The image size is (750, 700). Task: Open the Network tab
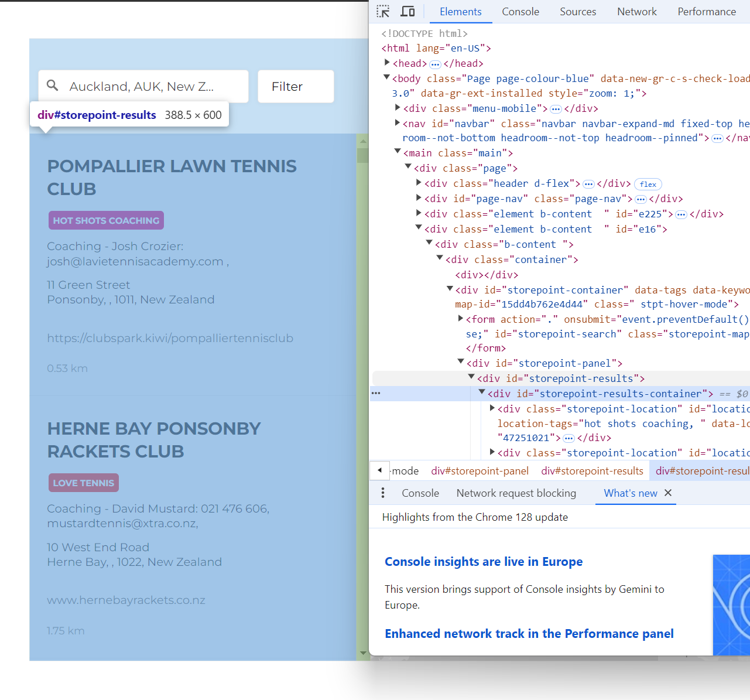coord(636,12)
